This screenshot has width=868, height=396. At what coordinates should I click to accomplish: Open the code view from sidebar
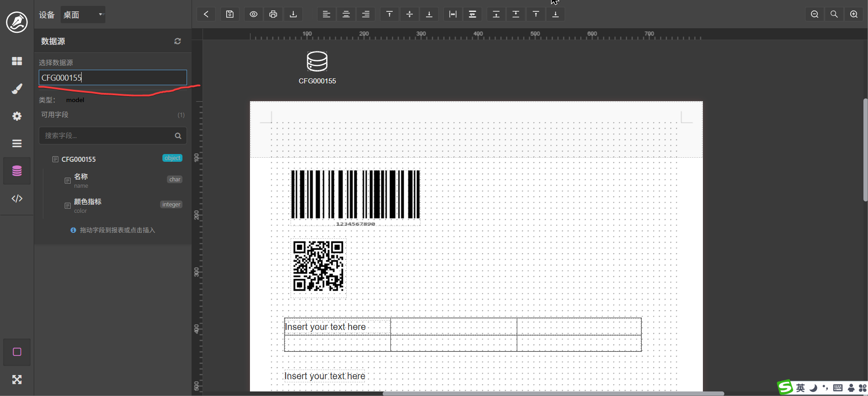(x=17, y=198)
